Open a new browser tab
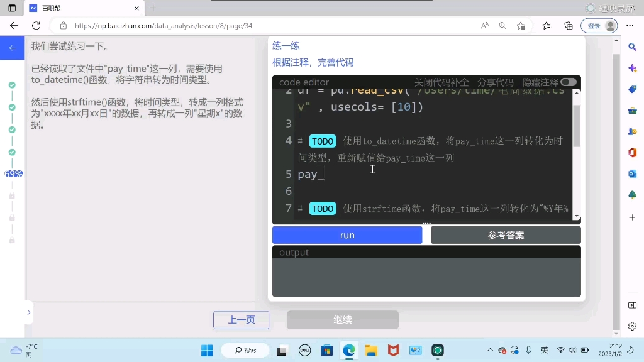644x362 pixels. 153,8
